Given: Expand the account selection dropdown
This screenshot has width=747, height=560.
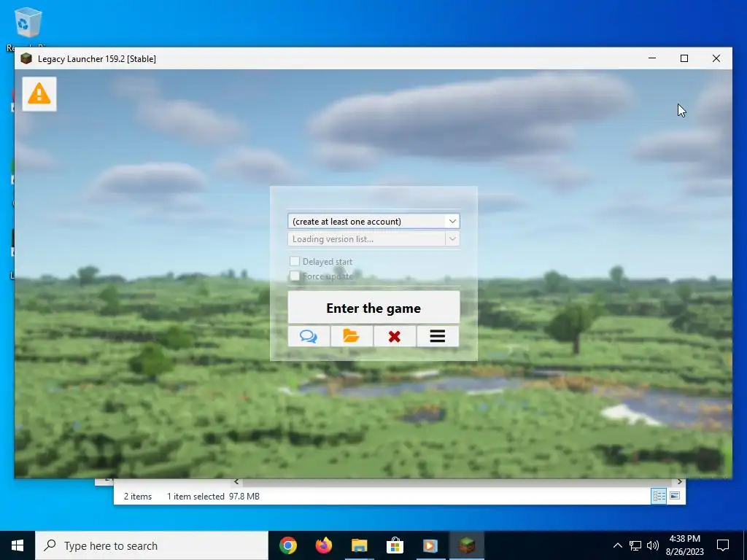Looking at the screenshot, I should pos(452,221).
